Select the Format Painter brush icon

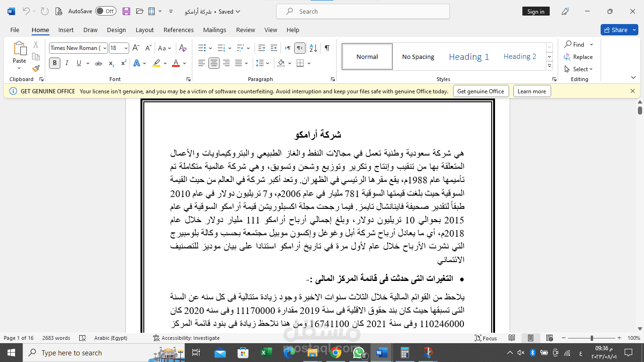[36, 68]
